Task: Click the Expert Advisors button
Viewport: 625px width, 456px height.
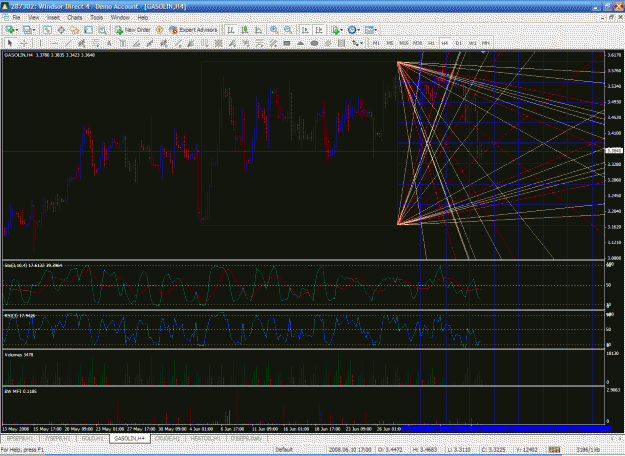Action: point(193,30)
